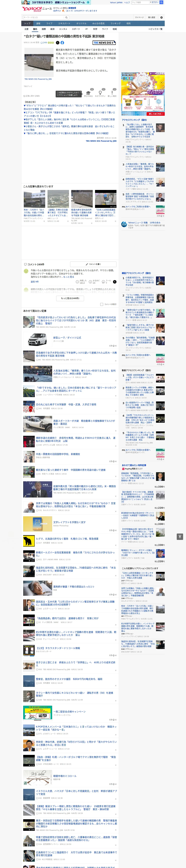Open the みんなの意見 tab
Image resolution: width=186 pixels, height=868 pixels.
pyautogui.click(x=98, y=24)
